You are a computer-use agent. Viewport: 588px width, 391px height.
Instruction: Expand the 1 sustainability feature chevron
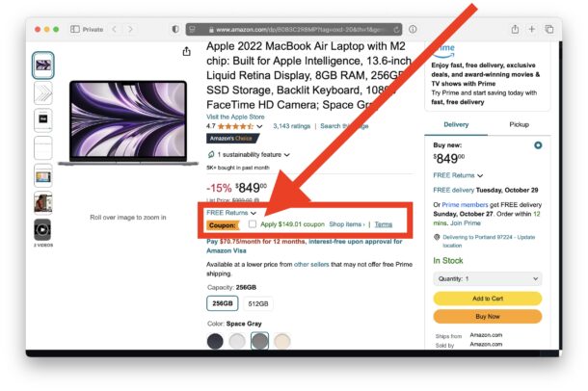point(287,155)
